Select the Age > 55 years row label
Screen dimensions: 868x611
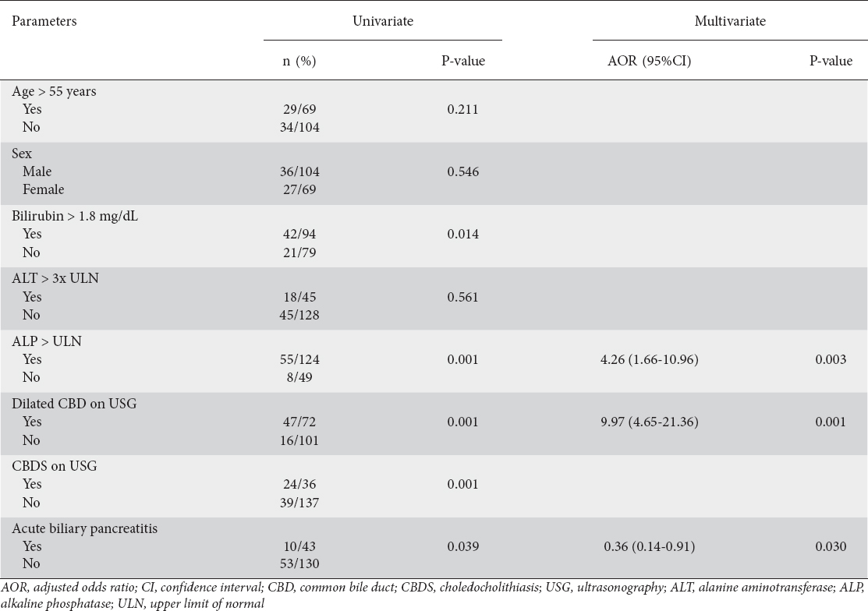point(54,91)
